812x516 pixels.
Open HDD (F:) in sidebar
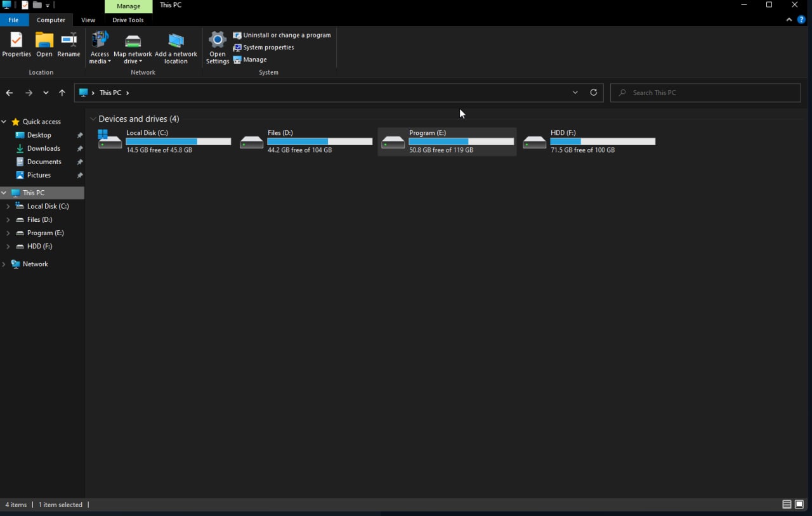point(39,246)
